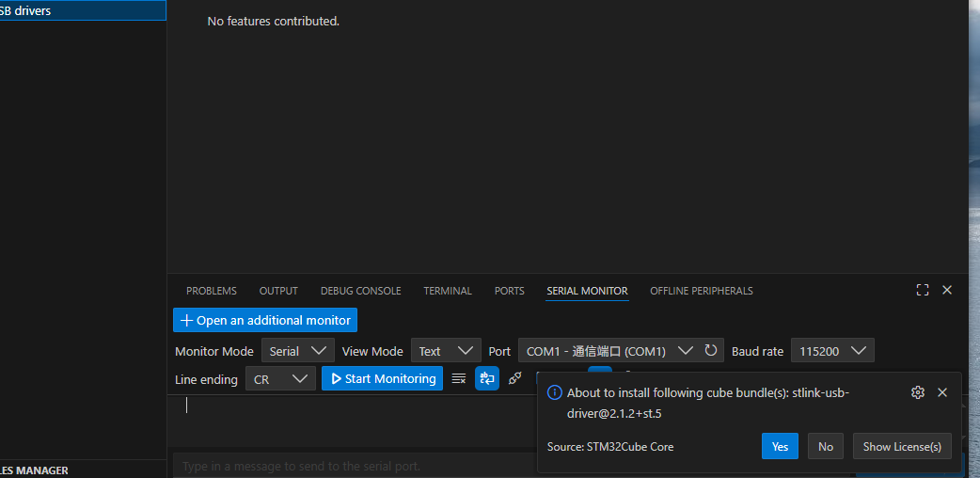Change the Baud rate dropdown
980x478 pixels.
(x=831, y=351)
